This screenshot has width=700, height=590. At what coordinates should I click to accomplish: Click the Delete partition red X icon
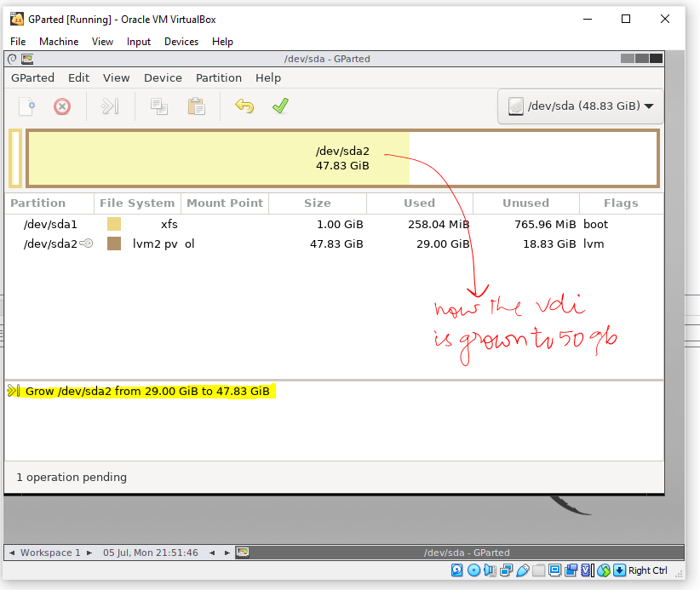pos(62,106)
